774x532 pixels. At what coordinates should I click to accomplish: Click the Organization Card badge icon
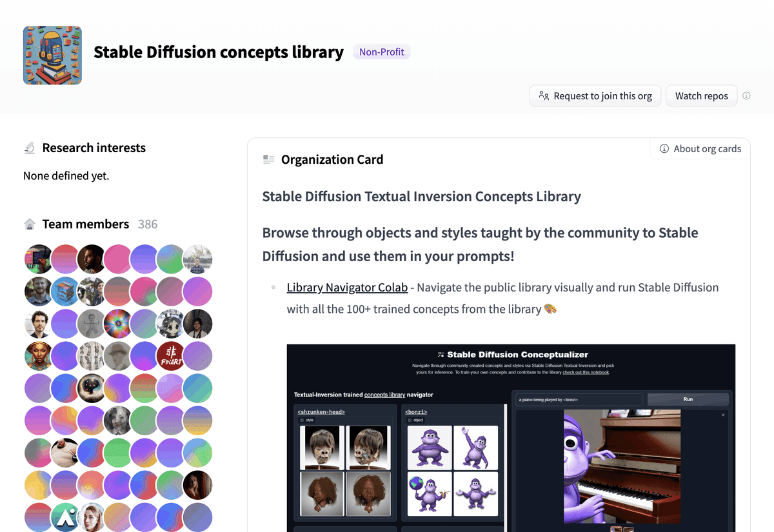pyautogui.click(x=268, y=159)
